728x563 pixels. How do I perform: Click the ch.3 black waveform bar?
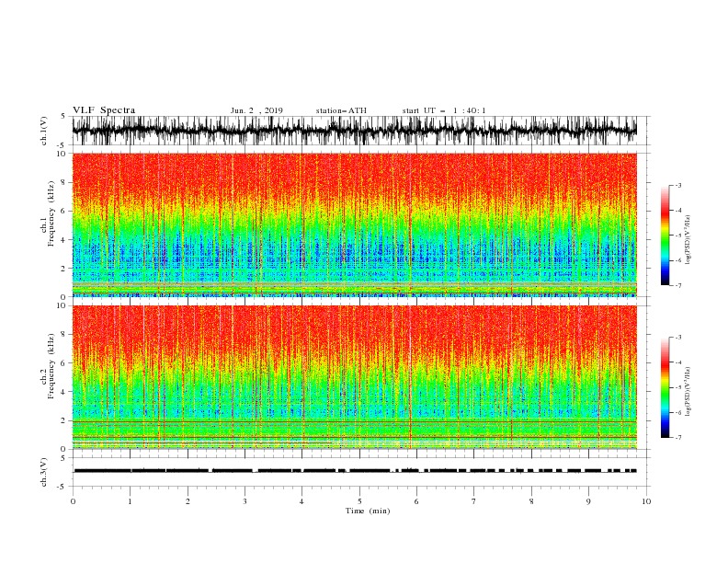354,471
